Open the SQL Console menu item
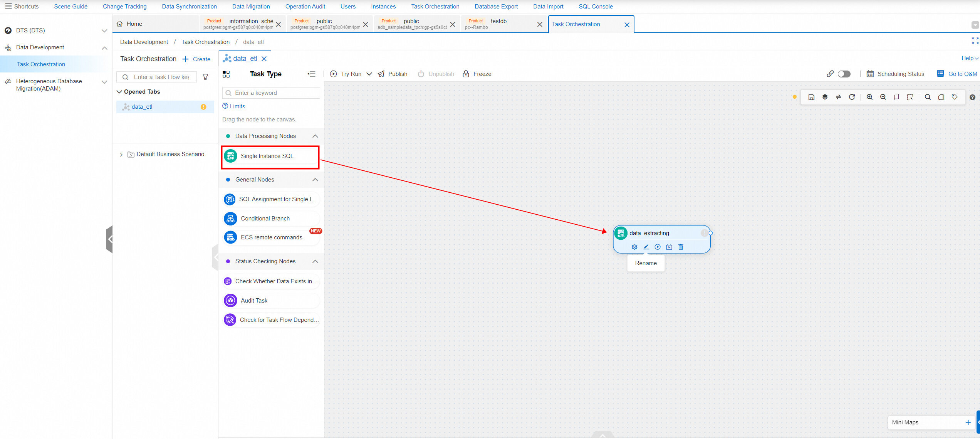This screenshot has height=439, width=980. pyautogui.click(x=596, y=7)
